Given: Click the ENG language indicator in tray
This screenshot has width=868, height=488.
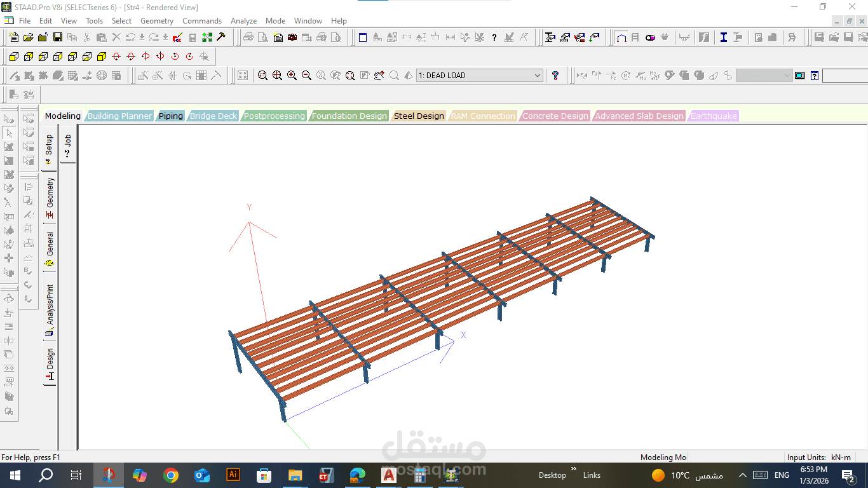Looking at the screenshot, I should (x=782, y=475).
